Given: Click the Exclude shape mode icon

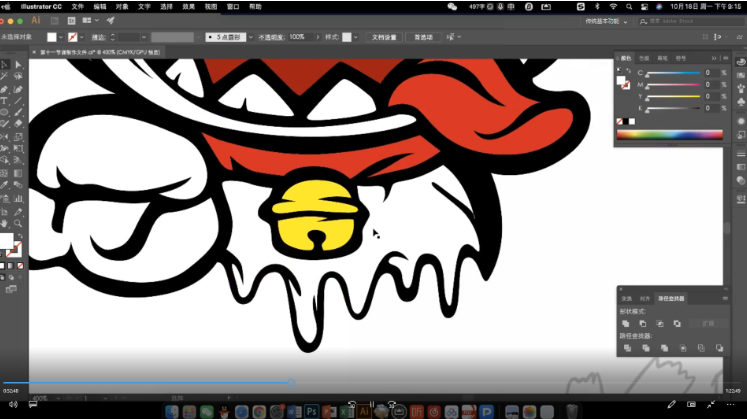Looking at the screenshot, I should [677, 324].
